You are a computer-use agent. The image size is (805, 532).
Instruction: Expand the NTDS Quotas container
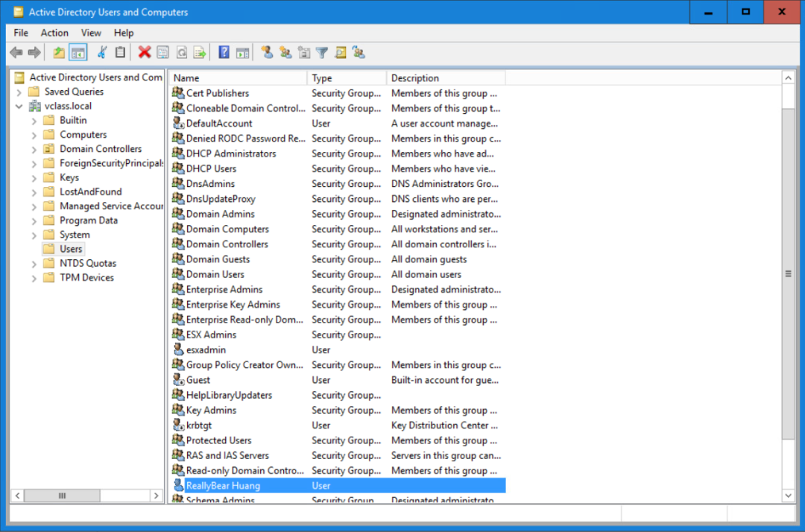click(34, 265)
